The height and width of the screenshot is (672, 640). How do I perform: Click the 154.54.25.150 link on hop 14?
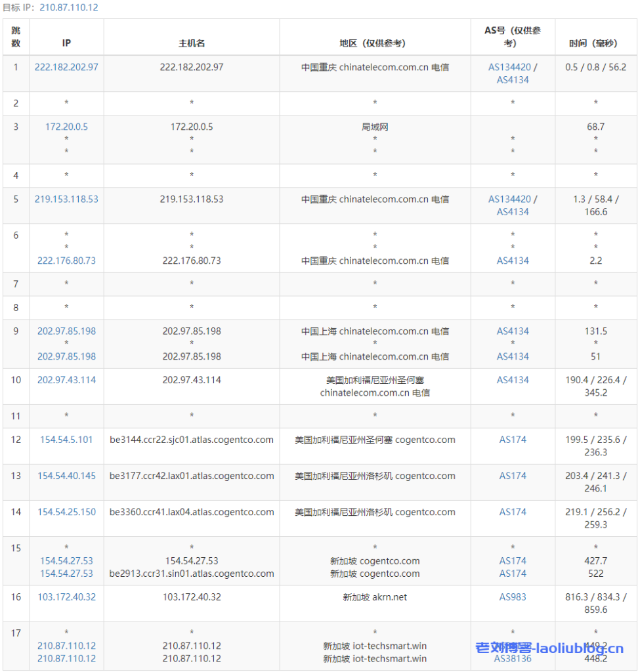(x=66, y=512)
